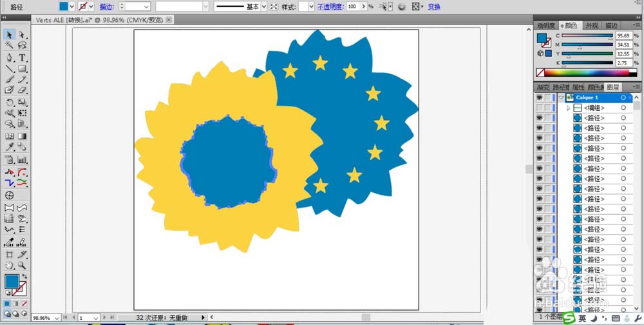Select the Eyedropper tool

(10, 147)
